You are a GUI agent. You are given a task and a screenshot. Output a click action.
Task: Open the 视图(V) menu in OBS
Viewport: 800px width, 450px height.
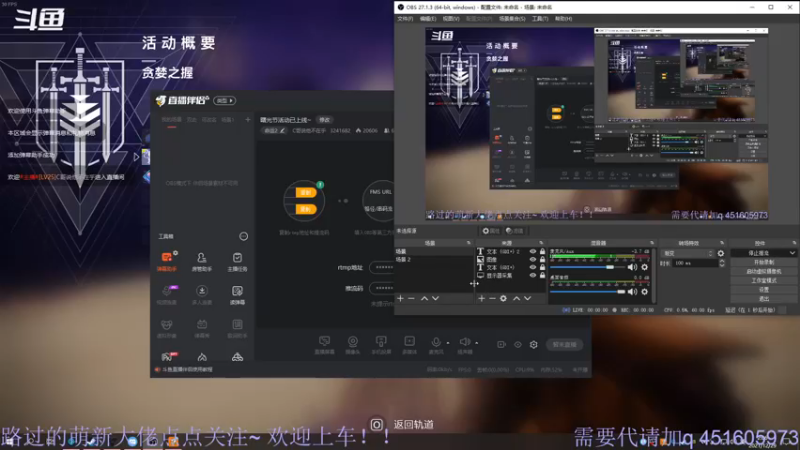(451, 19)
